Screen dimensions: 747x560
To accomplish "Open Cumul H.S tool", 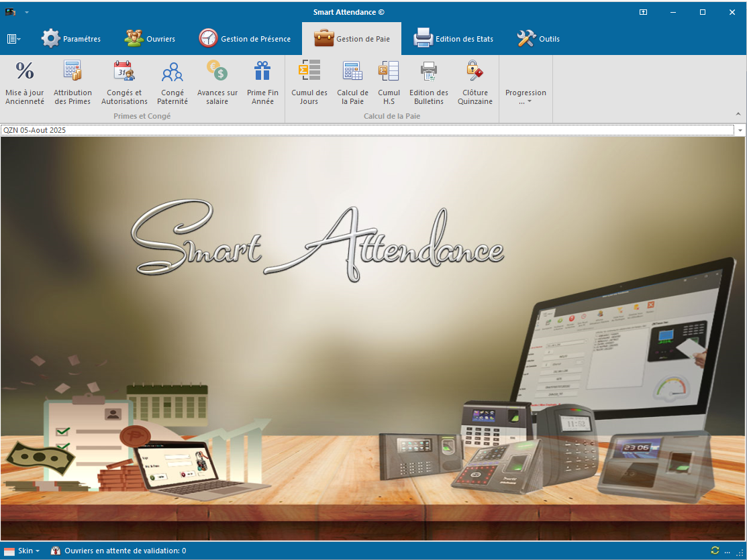I will [x=389, y=71].
